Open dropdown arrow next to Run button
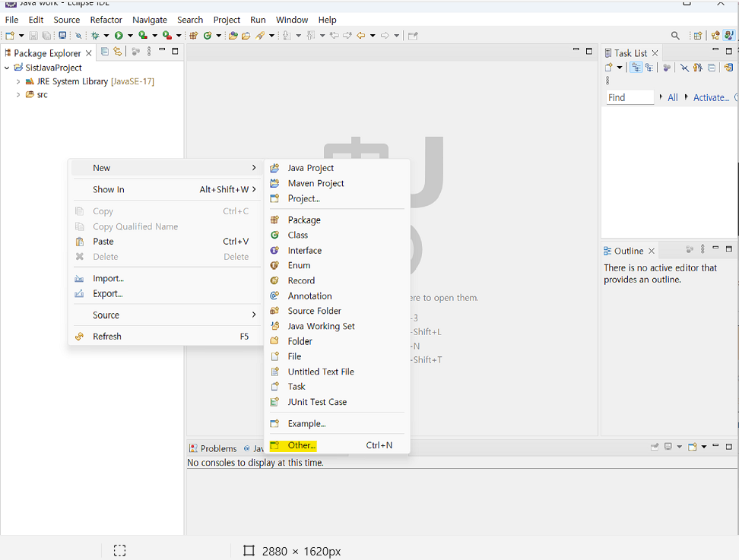The height and width of the screenshot is (560, 739). click(130, 35)
